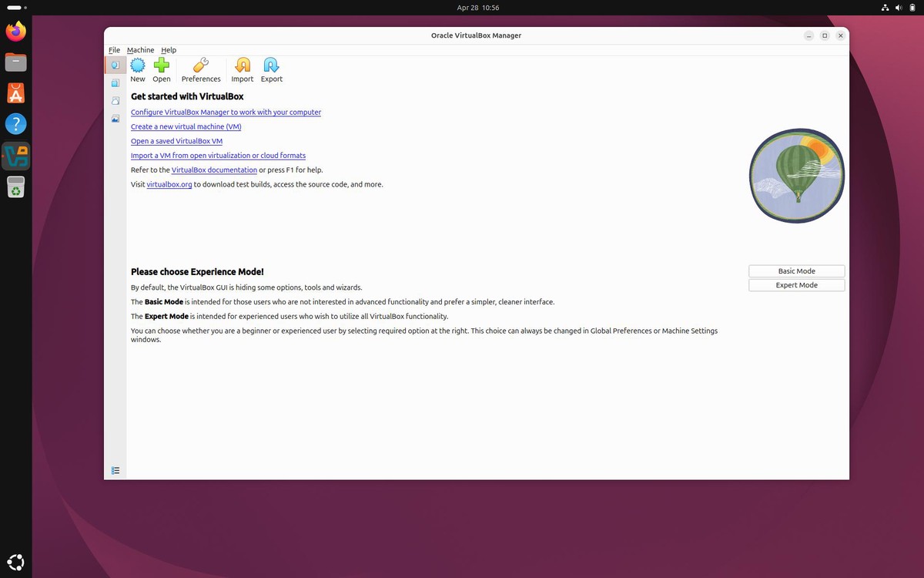Click the orange Import appliance icon

pyautogui.click(x=243, y=66)
